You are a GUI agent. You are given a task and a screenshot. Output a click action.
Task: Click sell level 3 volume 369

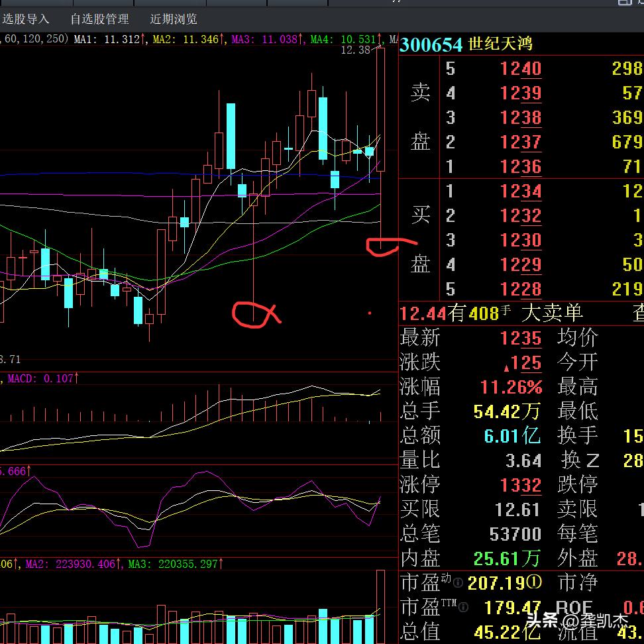point(627,118)
